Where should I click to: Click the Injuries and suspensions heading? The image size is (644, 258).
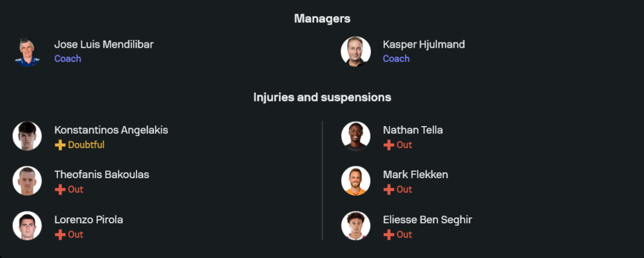(x=322, y=98)
